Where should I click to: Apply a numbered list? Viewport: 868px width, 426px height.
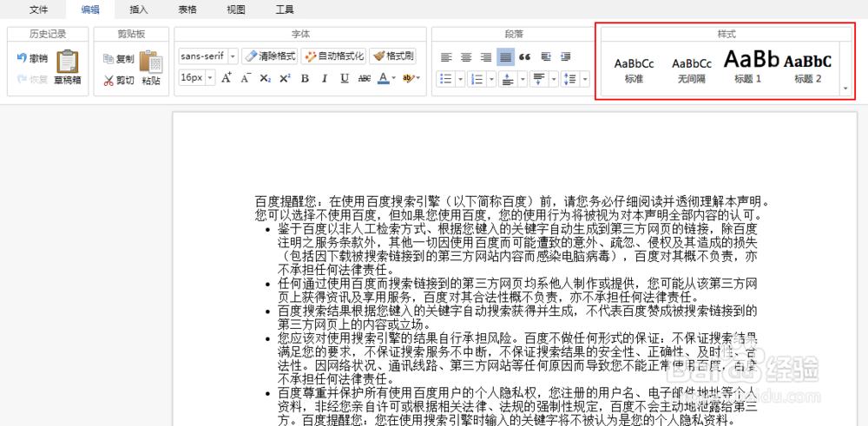477,79
